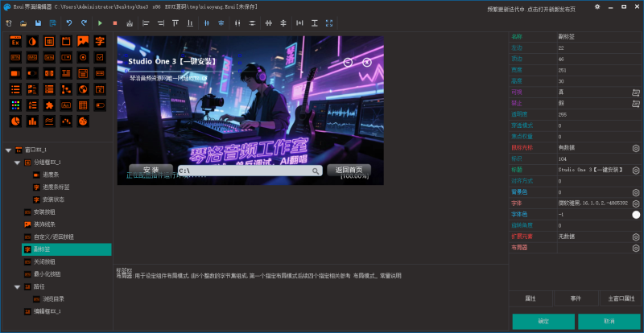This screenshot has width=644, height=333.
Task: Choose the picture component icon
Action: 83,42
